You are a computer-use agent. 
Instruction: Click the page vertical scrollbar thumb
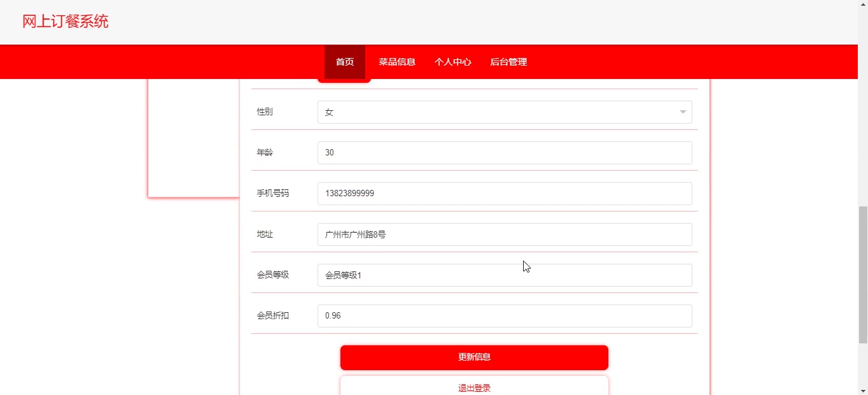(863, 275)
